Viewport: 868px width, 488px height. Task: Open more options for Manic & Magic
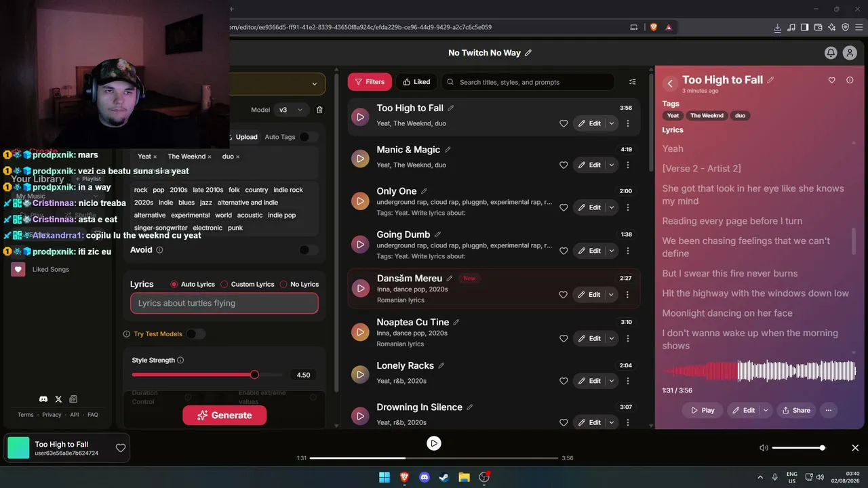628,165
